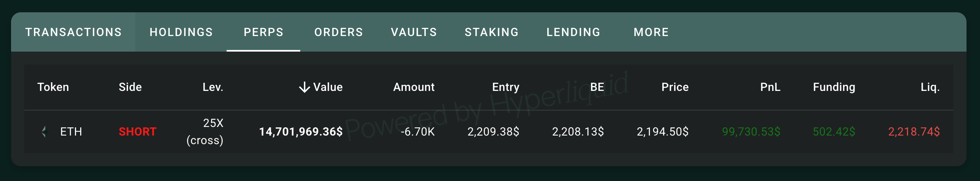
Task: Switch to the Lending tab
Action: [573, 32]
